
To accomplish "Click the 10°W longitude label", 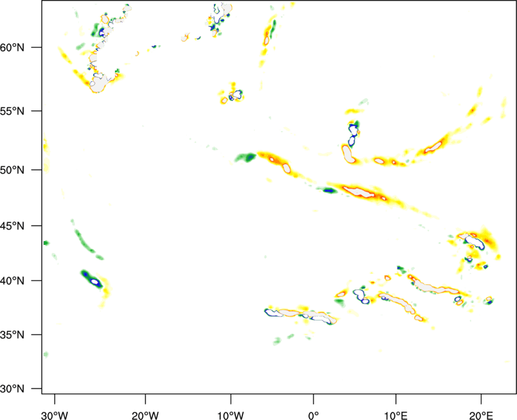I will tap(231, 415).
